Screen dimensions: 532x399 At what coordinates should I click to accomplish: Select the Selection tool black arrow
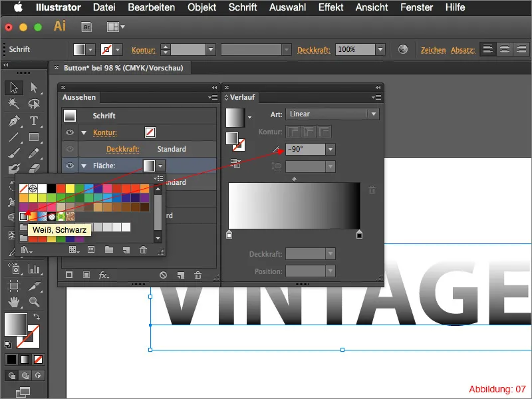(14, 88)
